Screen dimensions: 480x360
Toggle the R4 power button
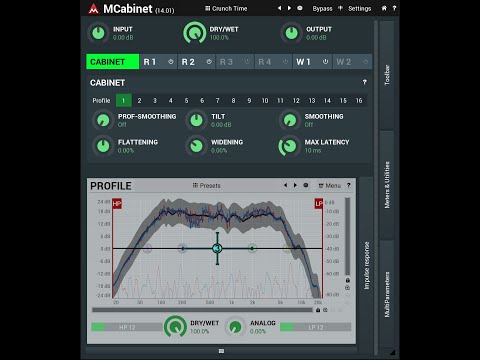285,62
